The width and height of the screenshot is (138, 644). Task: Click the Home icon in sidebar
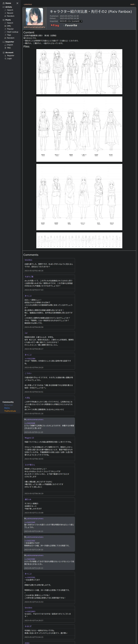point(4,3)
